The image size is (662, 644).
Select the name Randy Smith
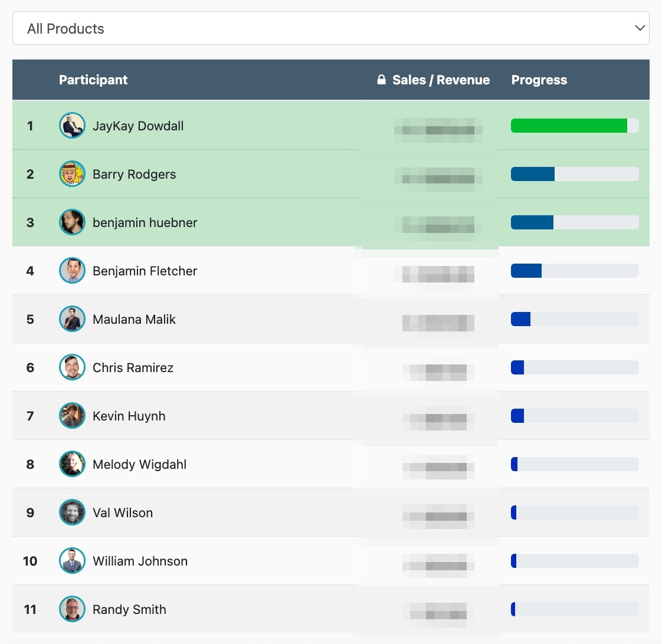point(129,609)
